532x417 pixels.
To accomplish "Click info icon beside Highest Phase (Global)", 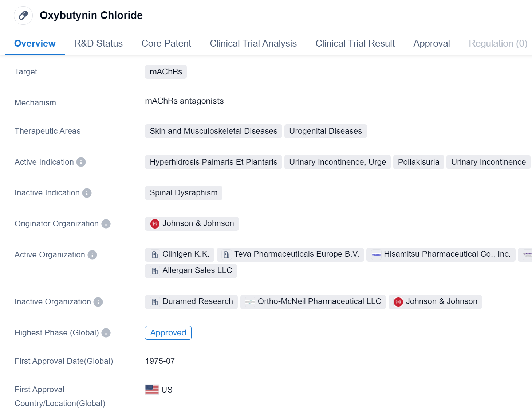I will pos(106,333).
